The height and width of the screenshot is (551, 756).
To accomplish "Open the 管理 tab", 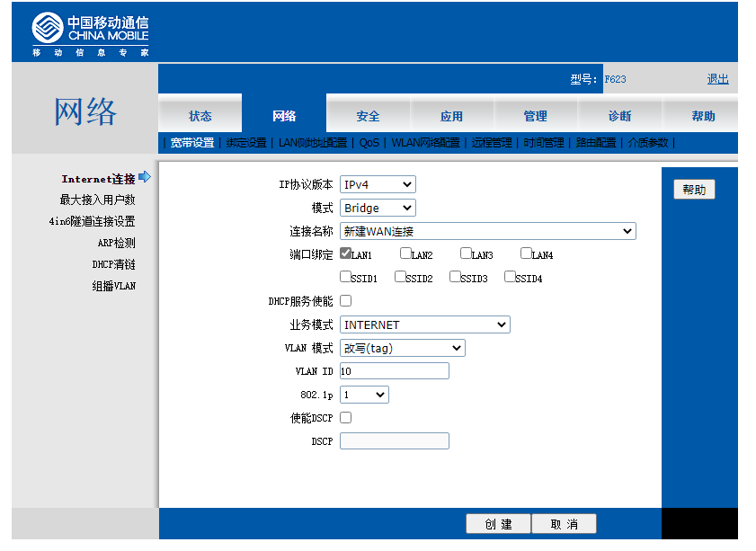I will click(x=535, y=116).
